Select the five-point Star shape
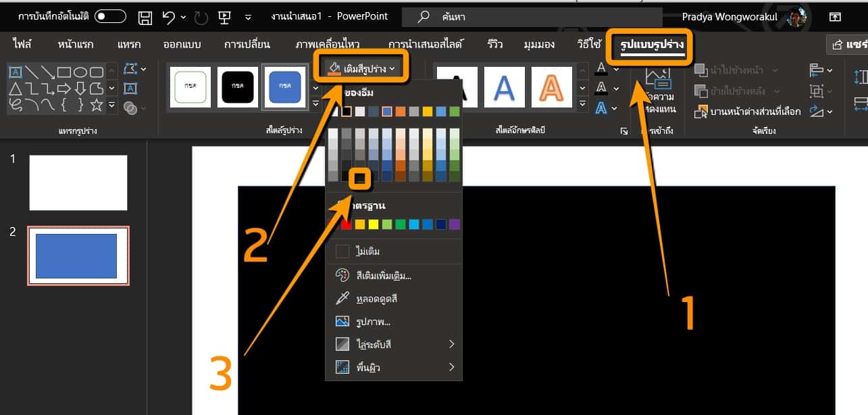This screenshot has height=415, width=868. click(x=97, y=105)
